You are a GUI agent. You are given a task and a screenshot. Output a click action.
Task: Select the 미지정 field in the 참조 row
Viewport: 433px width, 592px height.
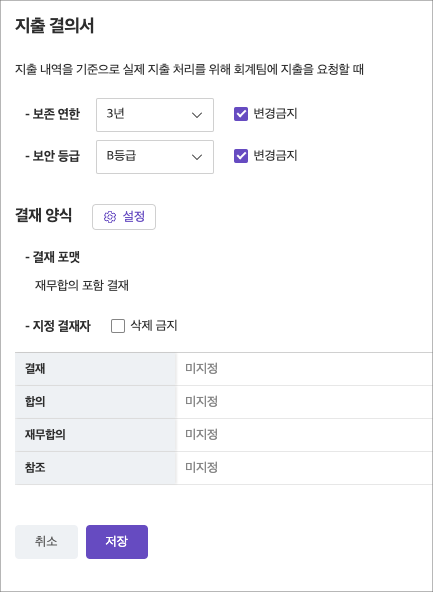tap(305, 468)
